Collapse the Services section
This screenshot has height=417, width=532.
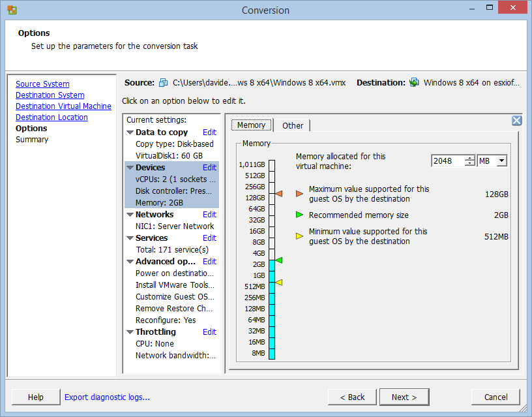[x=130, y=238]
